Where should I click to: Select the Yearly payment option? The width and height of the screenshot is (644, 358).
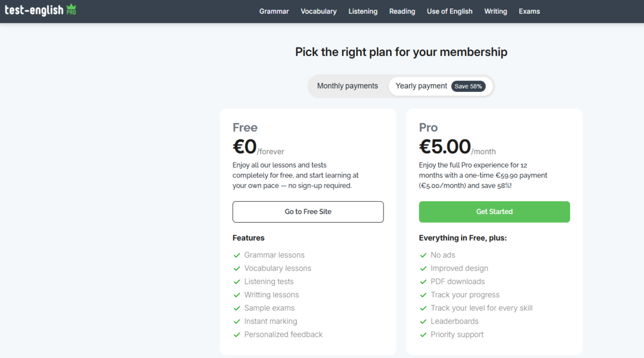pyautogui.click(x=421, y=86)
